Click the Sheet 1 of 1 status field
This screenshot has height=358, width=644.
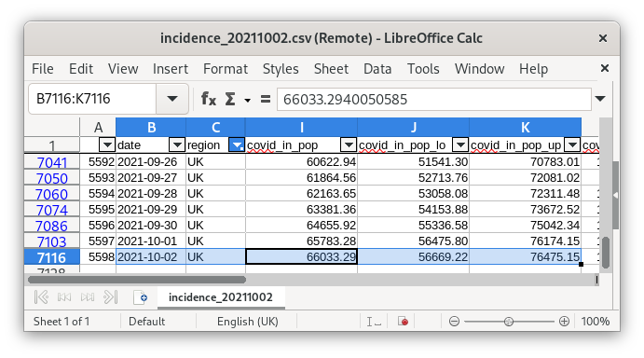(62, 321)
